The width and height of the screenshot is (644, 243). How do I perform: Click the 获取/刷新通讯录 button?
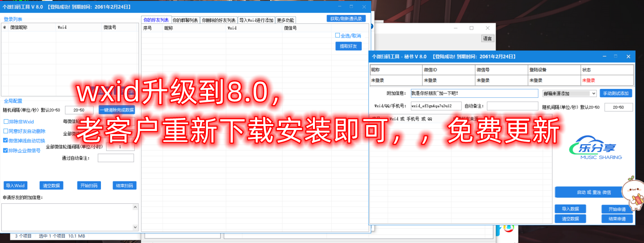pos(346,18)
